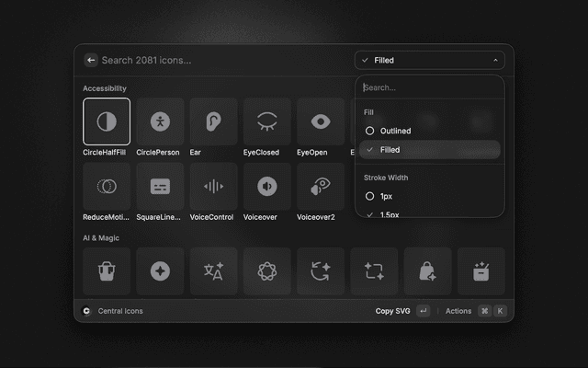Pick the circled sparkle icon in AI & Magic
Screen dimensions: 588x368
[160, 271]
